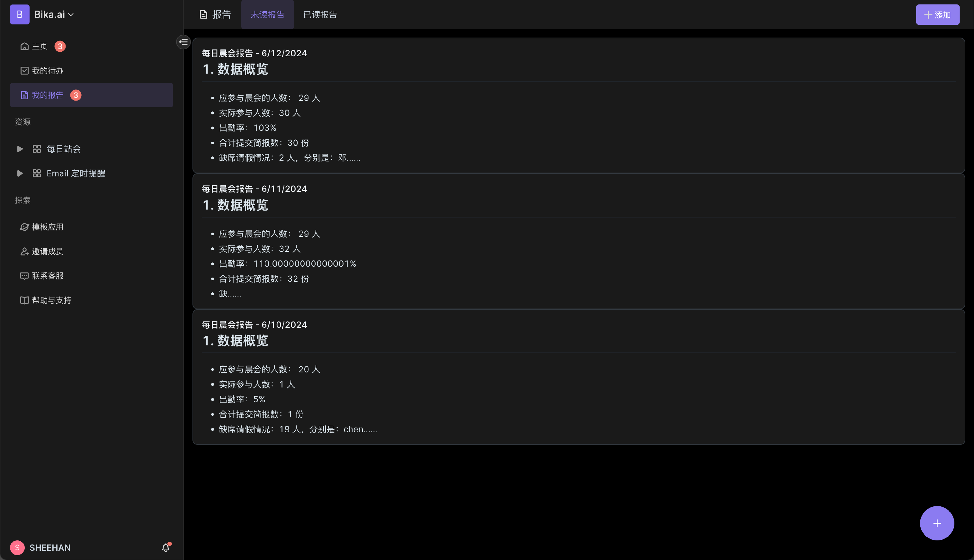Image resolution: width=974 pixels, height=560 pixels.
Task: Select 我的报告 in sidebar
Action: [91, 95]
